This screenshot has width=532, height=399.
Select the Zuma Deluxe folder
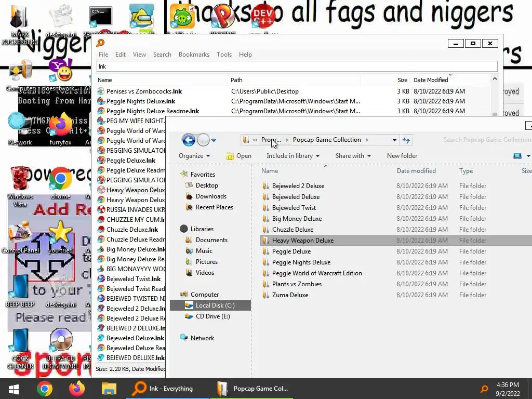(x=290, y=295)
